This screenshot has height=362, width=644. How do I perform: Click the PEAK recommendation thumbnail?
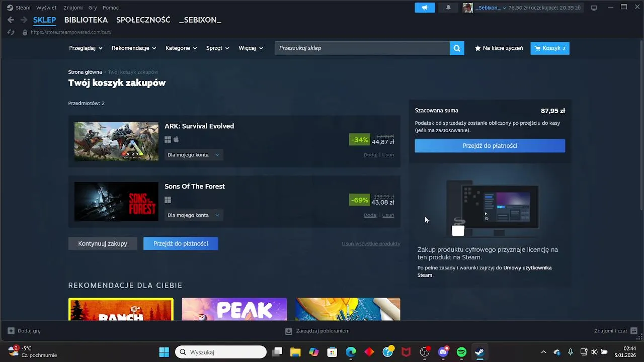[234, 309]
